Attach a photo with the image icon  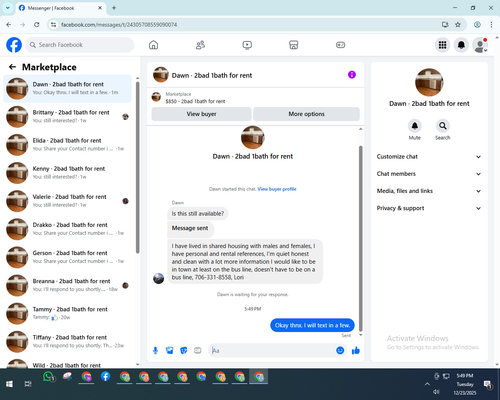point(170,350)
